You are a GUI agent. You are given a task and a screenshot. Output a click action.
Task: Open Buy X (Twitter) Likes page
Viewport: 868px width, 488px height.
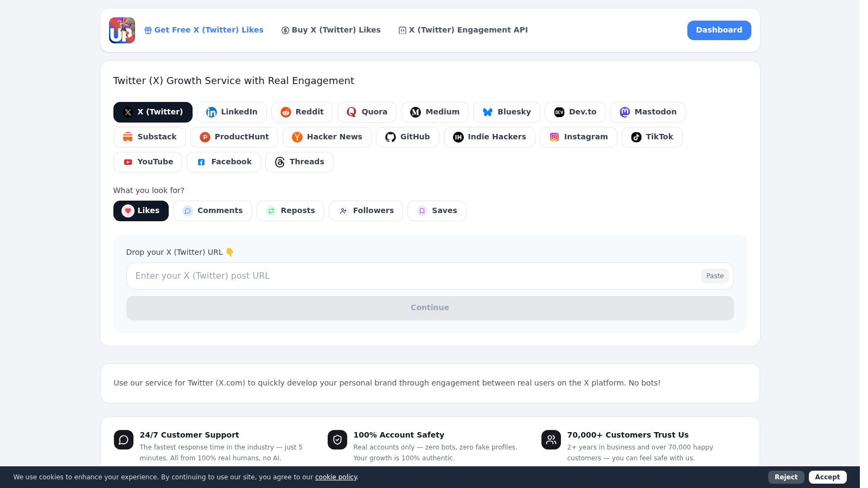[331, 30]
